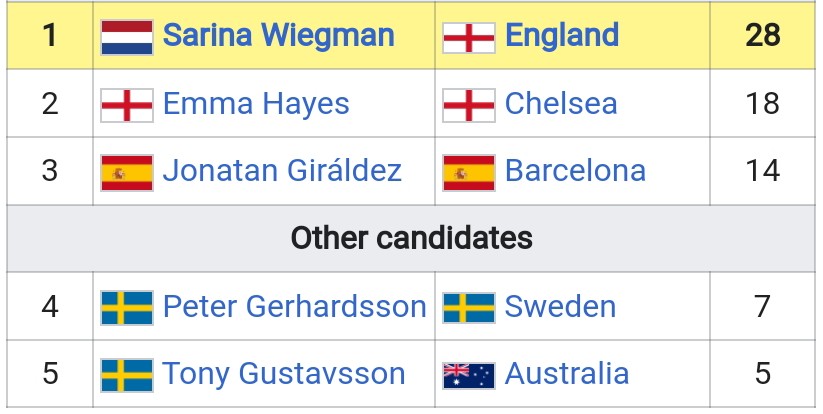Click the Australia flag icon
The height and width of the screenshot is (414, 823).
tap(469, 375)
